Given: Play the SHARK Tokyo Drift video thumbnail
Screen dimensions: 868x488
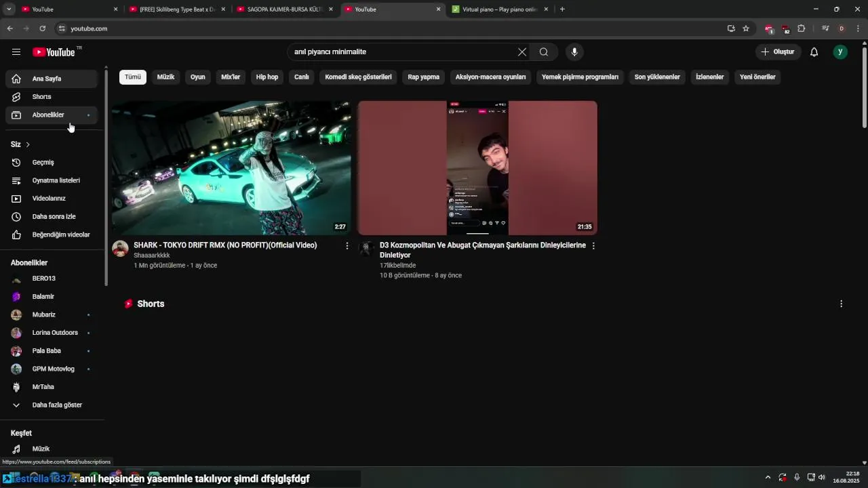Looking at the screenshot, I should click(x=231, y=168).
